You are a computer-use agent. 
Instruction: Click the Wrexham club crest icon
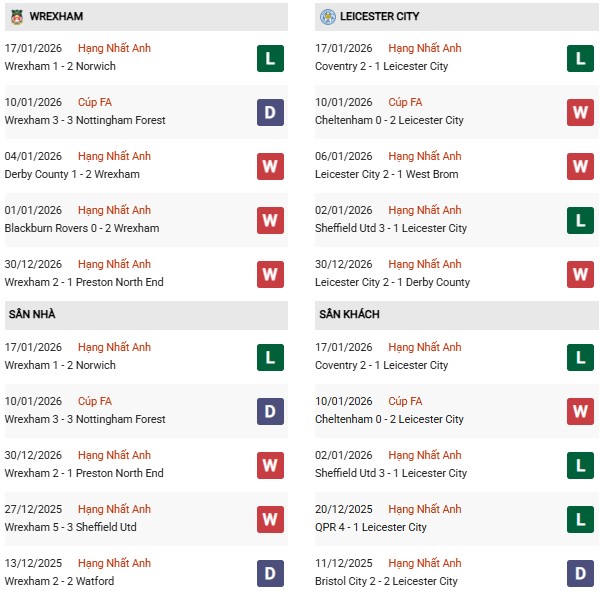point(17,16)
